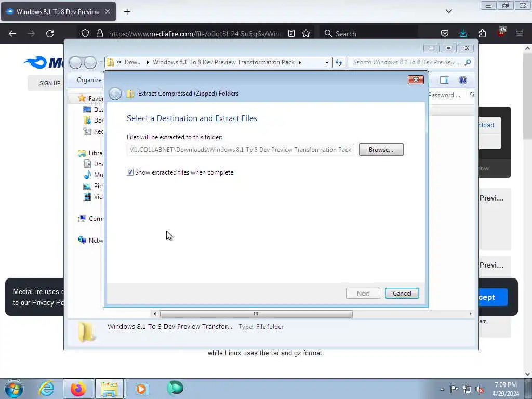Click Explorer horizontal scrollbar thumb
The image size is (532, 399).
256,314
